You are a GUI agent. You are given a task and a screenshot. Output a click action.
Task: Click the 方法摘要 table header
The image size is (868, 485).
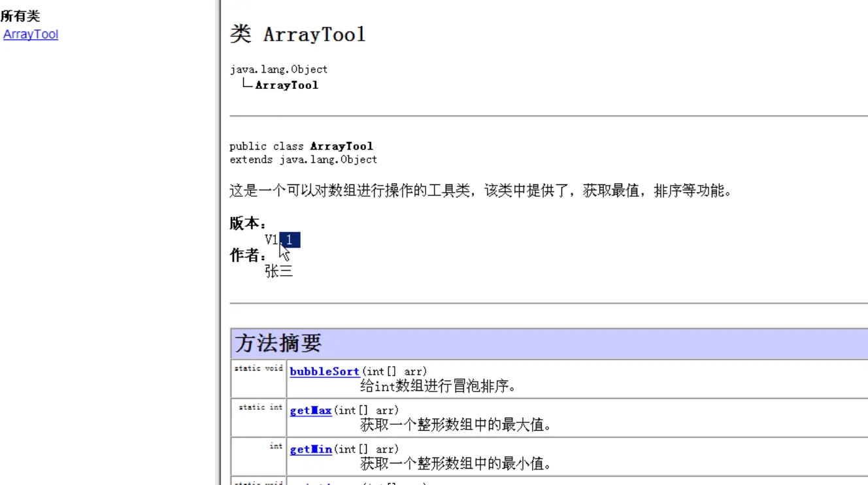pos(549,343)
